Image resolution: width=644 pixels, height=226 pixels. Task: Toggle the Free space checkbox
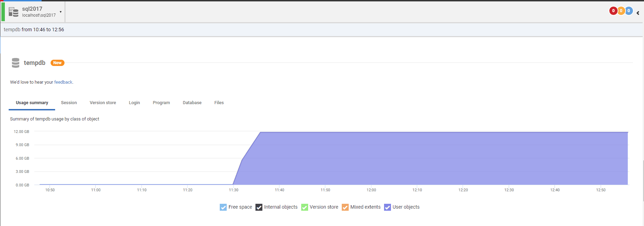[x=223, y=207]
